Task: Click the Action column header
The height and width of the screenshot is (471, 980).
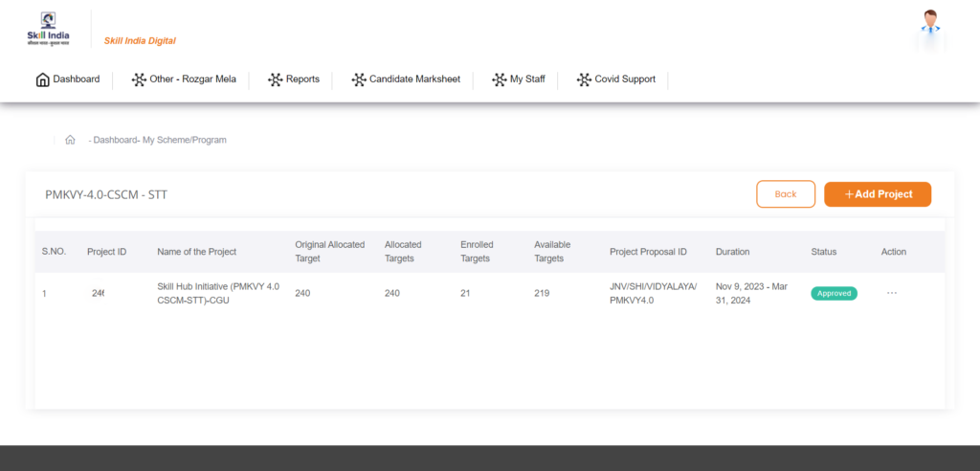Action: tap(894, 252)
